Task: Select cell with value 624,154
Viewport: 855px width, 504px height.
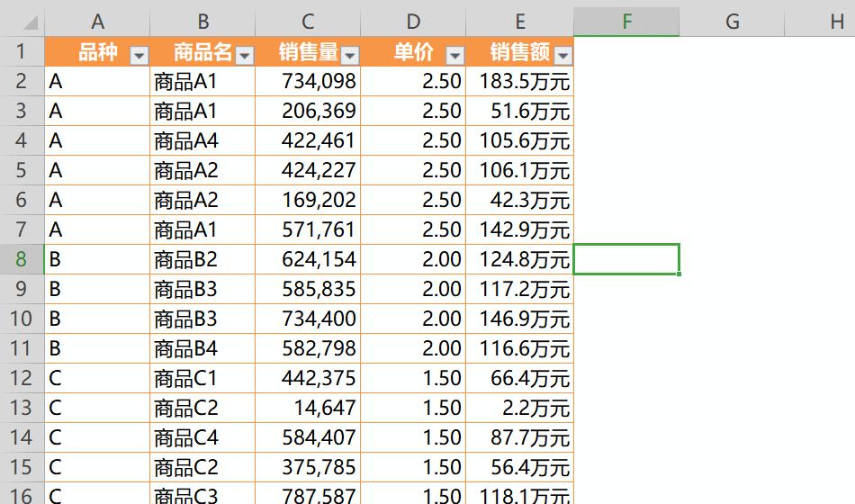Action: pos(308,259)
